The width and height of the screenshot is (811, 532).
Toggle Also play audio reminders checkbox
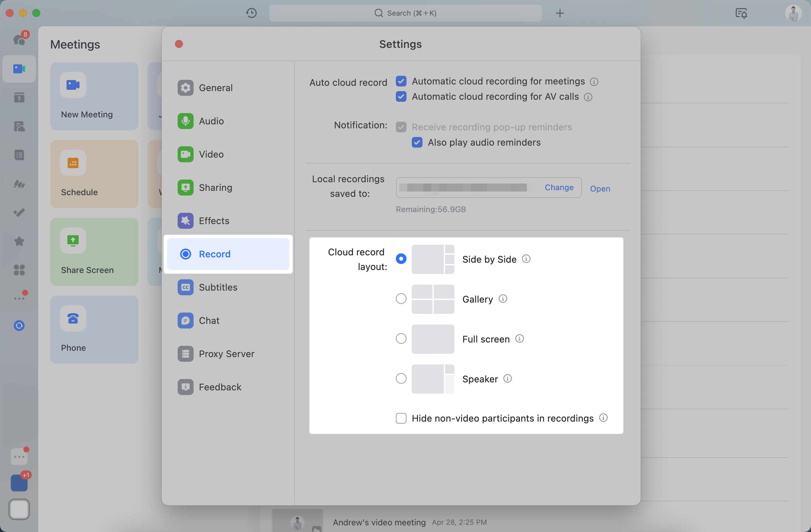pos(417,142)
